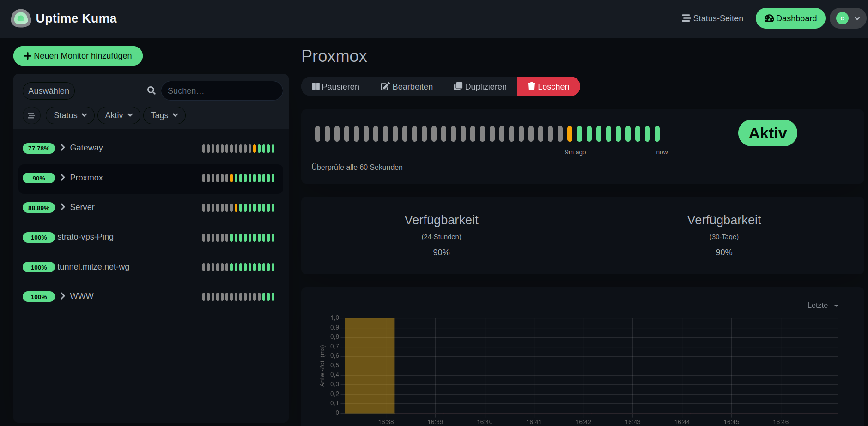Select the WWW monitor entry
Screen dimensions: 868x426
pos(151,297)
